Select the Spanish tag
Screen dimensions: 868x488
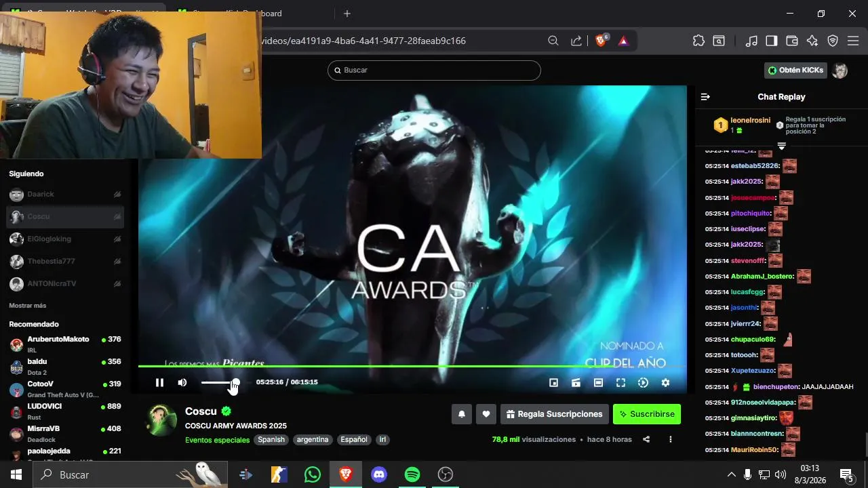pos(271,440)
